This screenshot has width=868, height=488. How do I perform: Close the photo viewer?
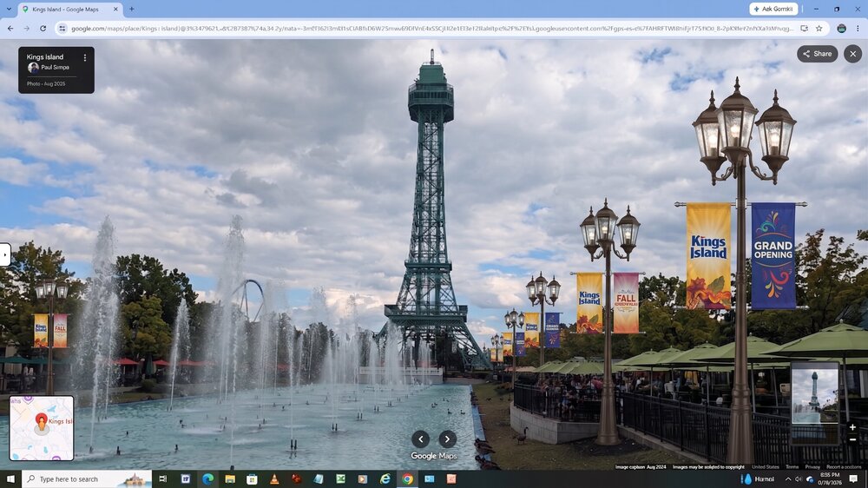tap(852, 54)
